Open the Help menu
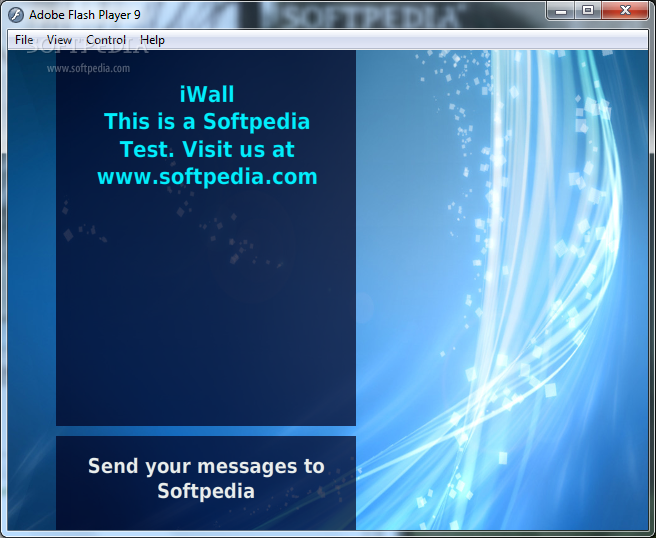656x538 pixels. 152,40
